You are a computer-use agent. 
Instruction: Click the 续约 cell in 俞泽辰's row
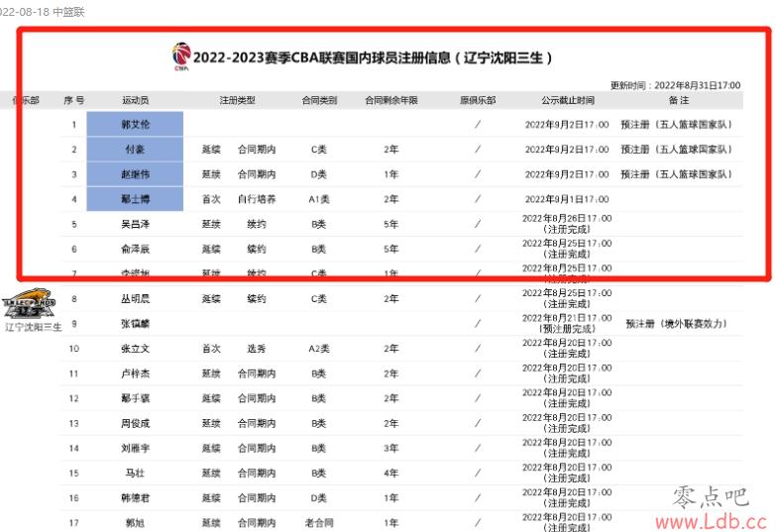(x=257, y=249)
